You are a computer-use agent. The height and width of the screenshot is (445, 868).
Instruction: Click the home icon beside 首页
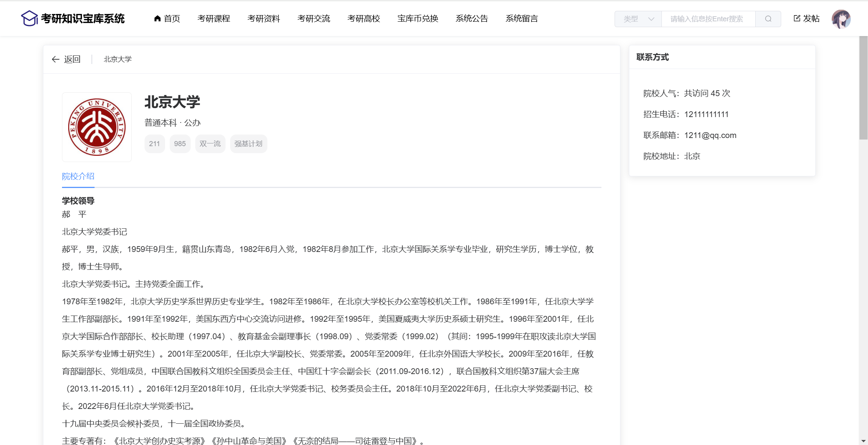click(157, 18)
